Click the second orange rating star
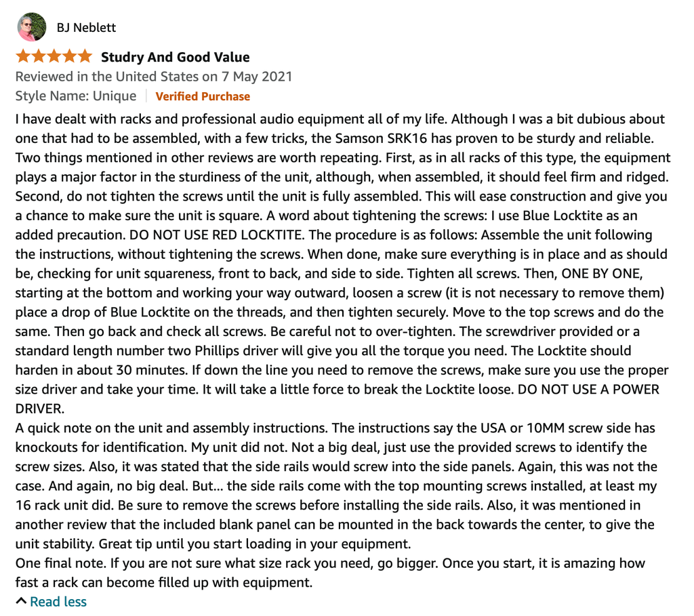 pyautogui.click(x=39, y=57)
